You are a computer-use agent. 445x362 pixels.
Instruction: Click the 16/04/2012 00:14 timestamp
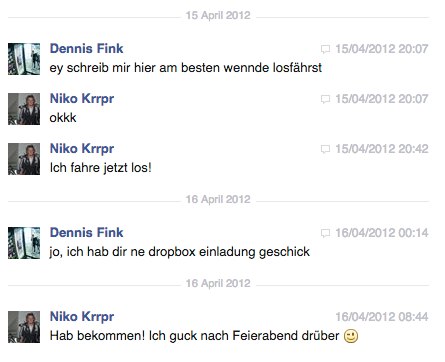[382, 233]
